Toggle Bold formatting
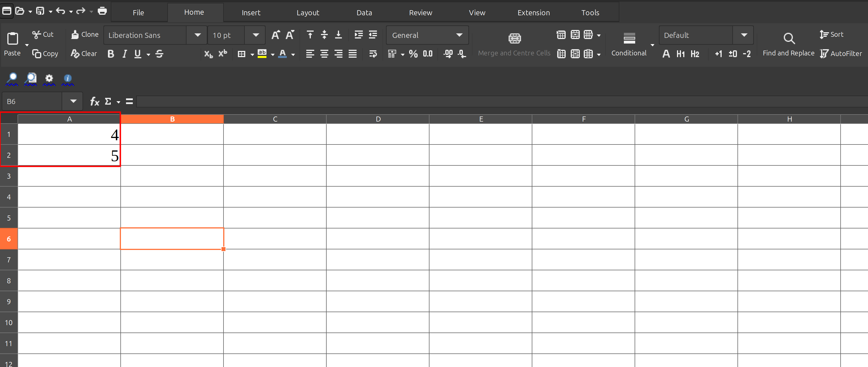This screenshot has height=367, width=868. [110, 54]
